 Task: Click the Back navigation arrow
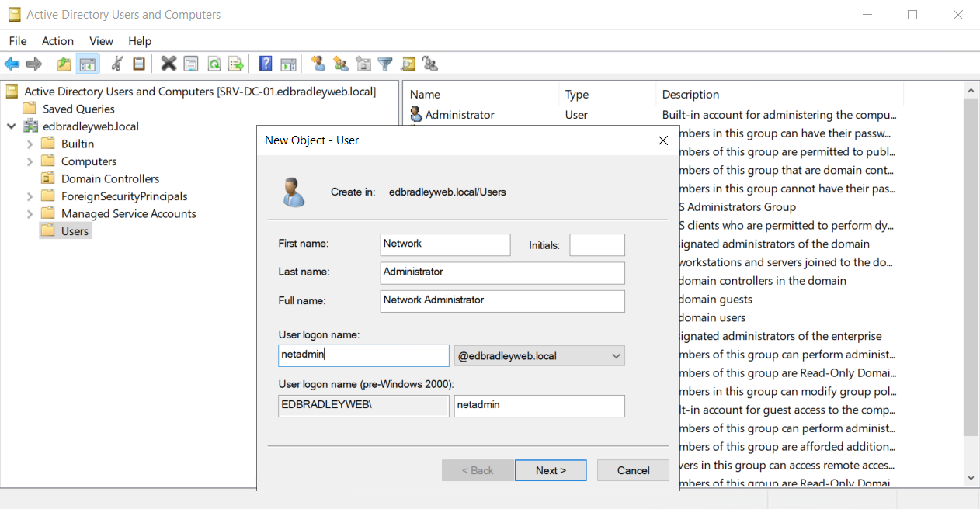pos(11,64)
